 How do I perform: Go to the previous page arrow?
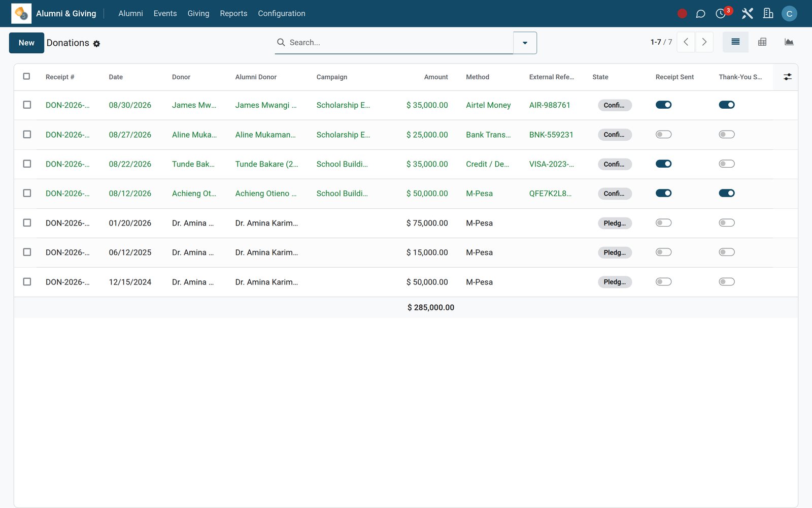(x=686, y=42)
